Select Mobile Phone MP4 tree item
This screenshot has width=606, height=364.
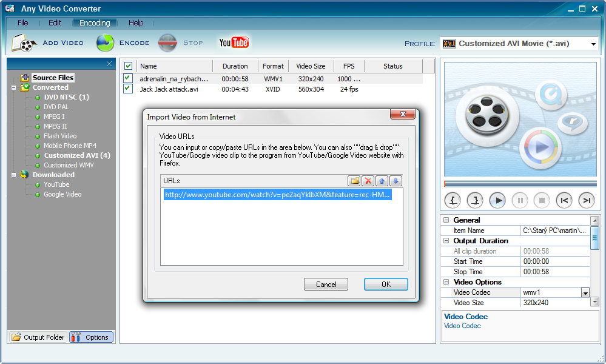pos(70,146)
